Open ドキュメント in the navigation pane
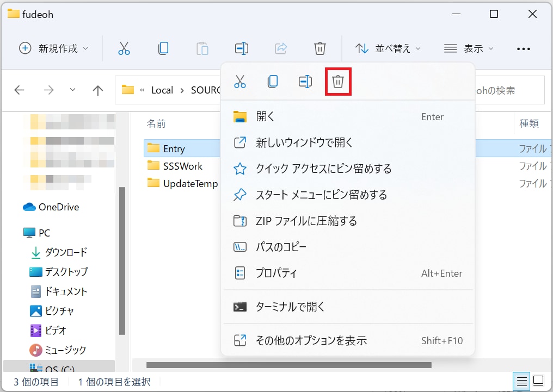The height and width of the screenshot is (392, 553). pos(59,291)
